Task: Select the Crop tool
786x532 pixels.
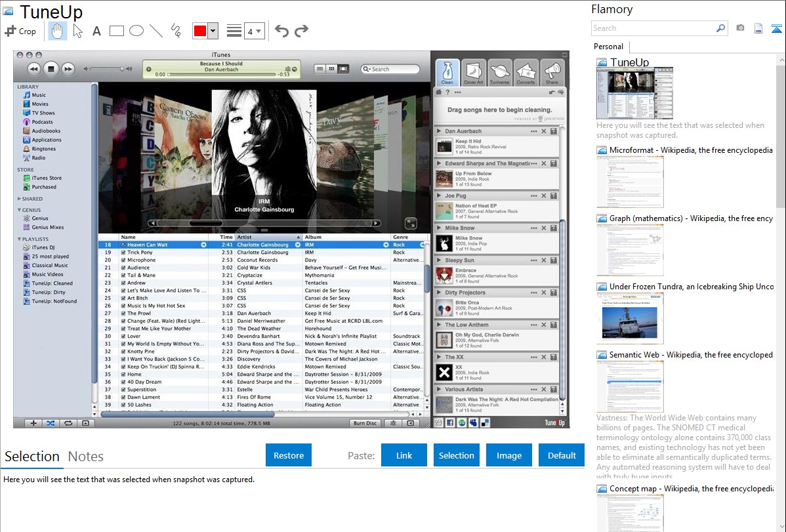Action: click(20, 31)
